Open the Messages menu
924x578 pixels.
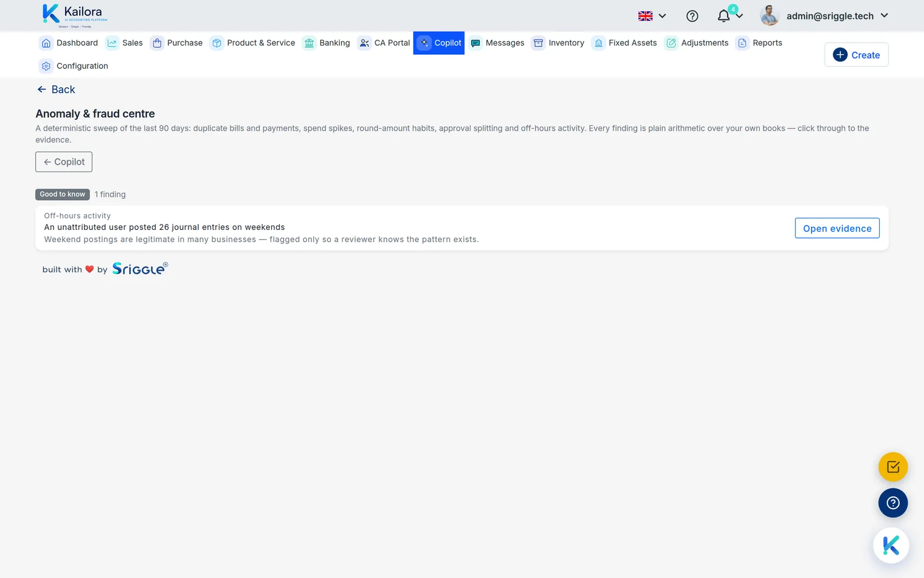497,43
